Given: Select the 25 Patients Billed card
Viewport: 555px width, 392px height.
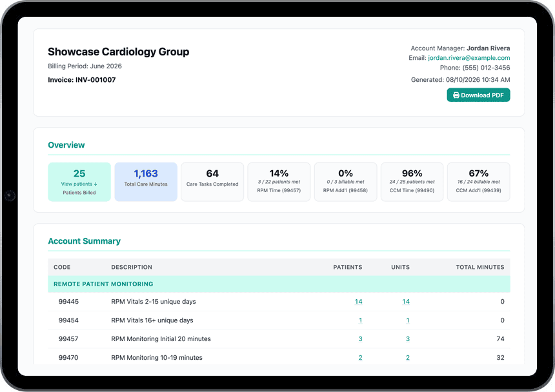Looking at the screenshot, I should coord(79,182).
